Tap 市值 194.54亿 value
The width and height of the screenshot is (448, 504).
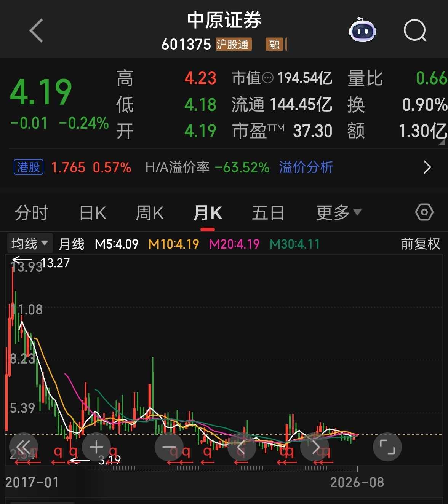click(x=305, y=78)
